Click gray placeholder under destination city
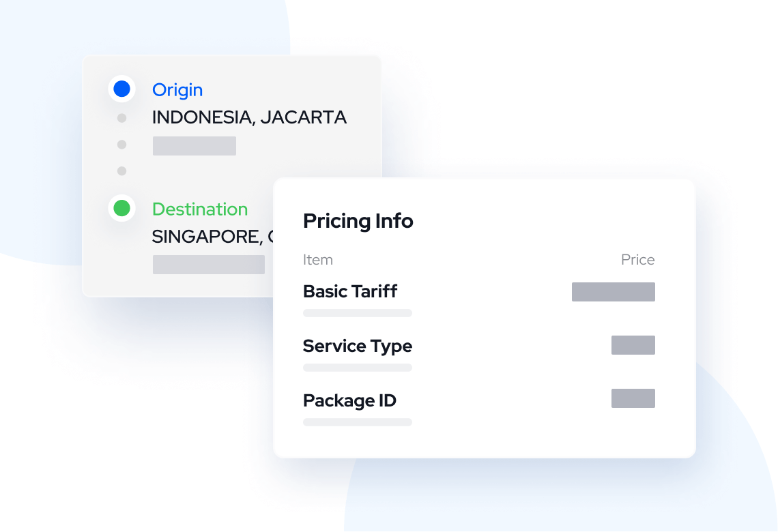This screenshot has height=532, width=778. pyautogui.click(x=208, y=265)
